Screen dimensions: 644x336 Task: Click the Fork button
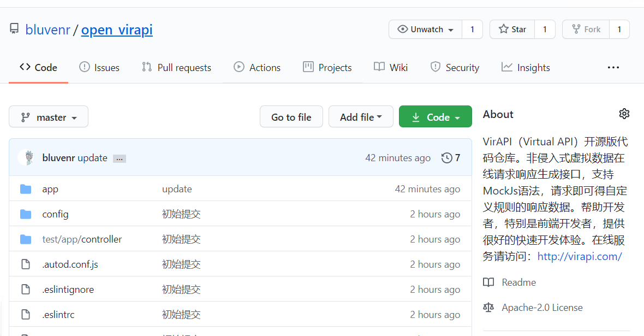[x=586, y=29]
